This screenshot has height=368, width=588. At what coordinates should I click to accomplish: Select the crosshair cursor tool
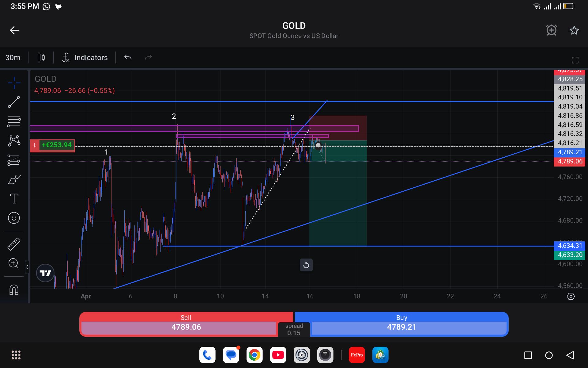tap(14, 83)
